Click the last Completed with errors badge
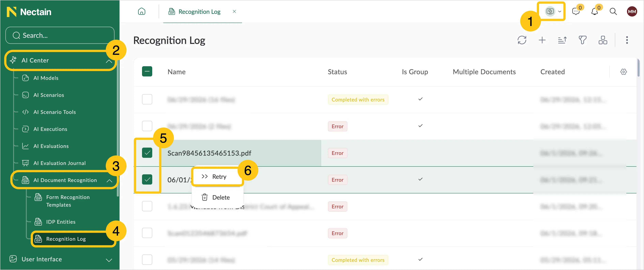Image resolution: width=644 pixels, height=270 pixels. pos(358,260)
